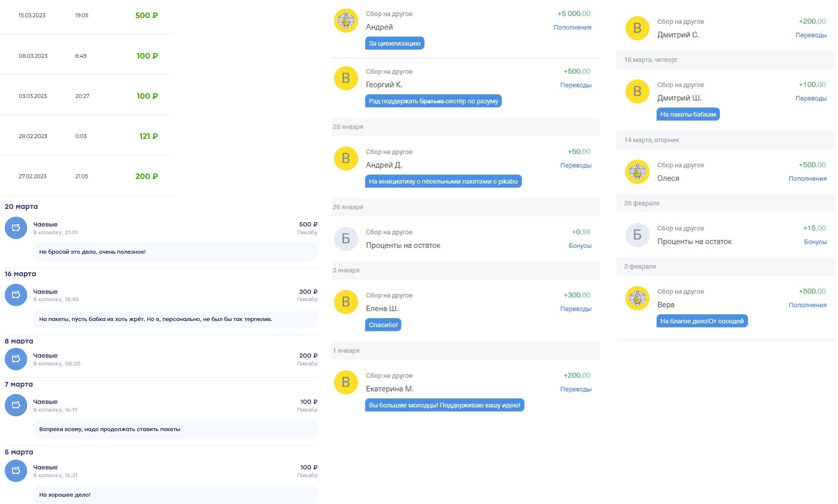
Task: Open Переводы link for Елена Ш.
Action: (576, 309)
